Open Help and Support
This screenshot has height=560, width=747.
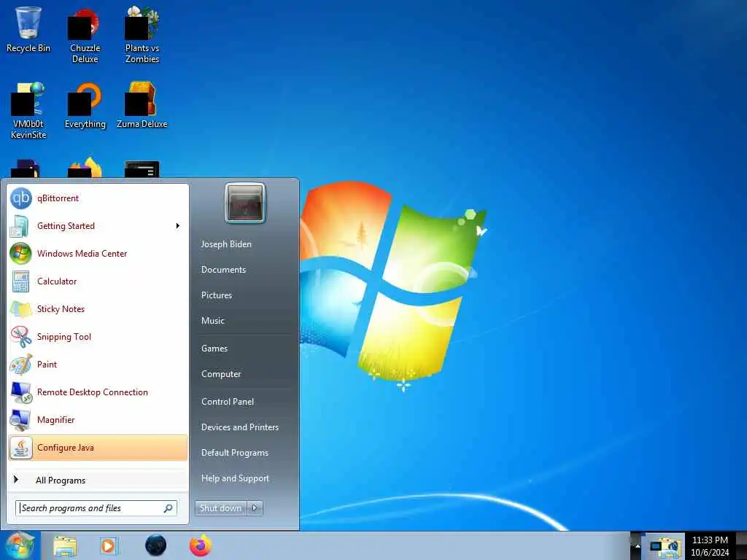(x=236, y=478)
